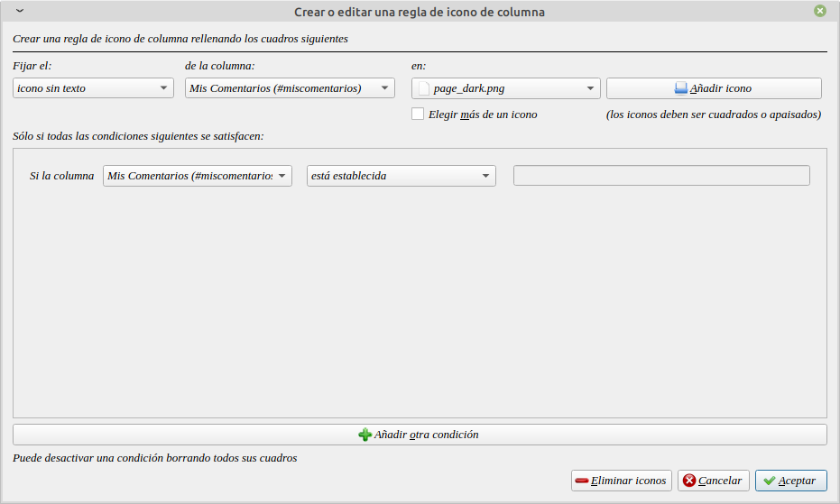Click the 'Crear o editar una regla de icono de columna' title
Viewport: 840px width, 504px height.
click(420, 12)
